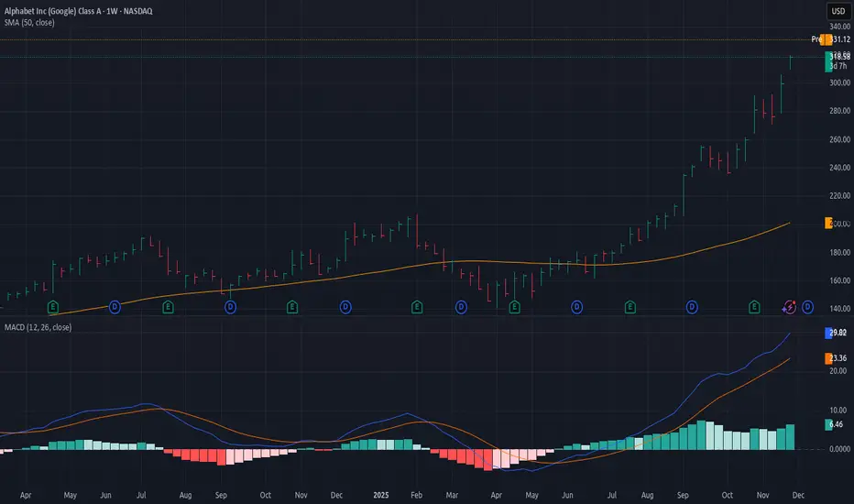Viewport: 854px width, 504px height.
Task: Open the earnings marker for February 2025
Action: [x=417, y=307]
